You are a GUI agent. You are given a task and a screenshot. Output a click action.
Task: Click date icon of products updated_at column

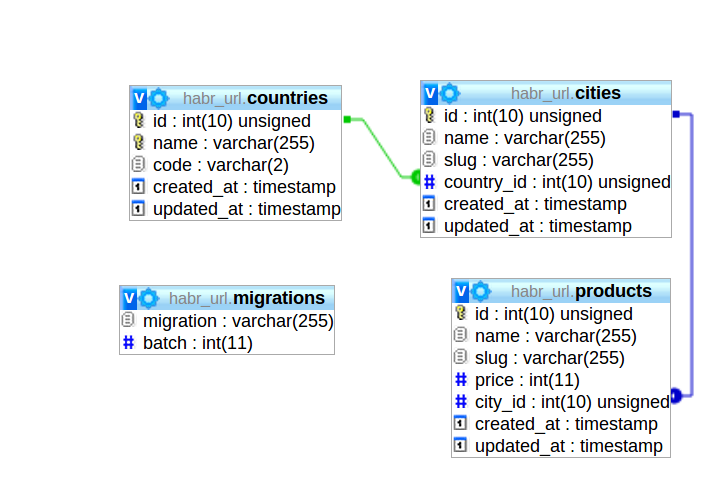tap(460, 445)
